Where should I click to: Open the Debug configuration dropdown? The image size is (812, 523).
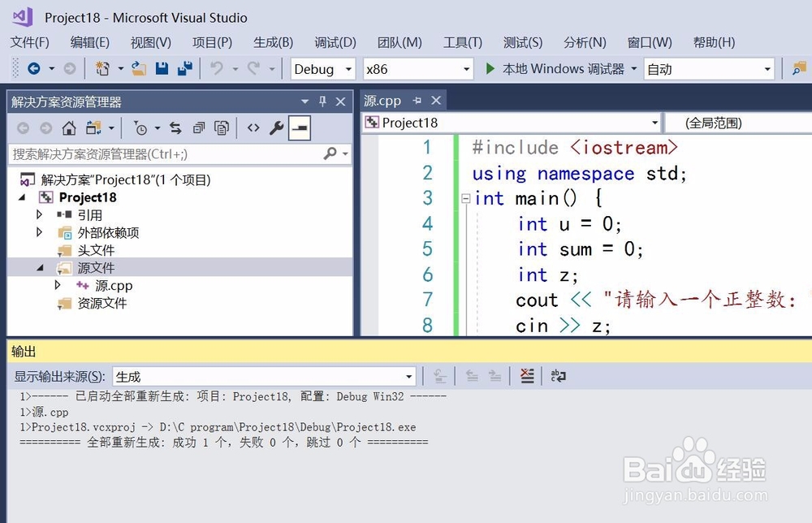point(348,69)
